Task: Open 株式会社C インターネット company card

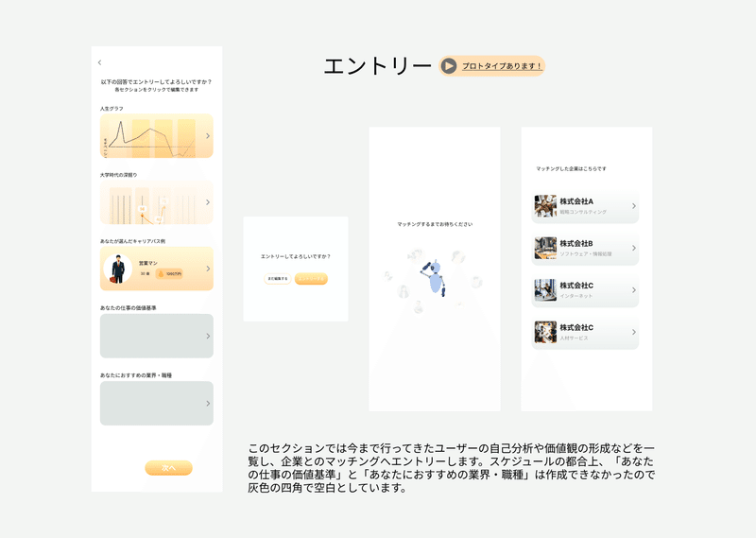Action: pos(585,290)
